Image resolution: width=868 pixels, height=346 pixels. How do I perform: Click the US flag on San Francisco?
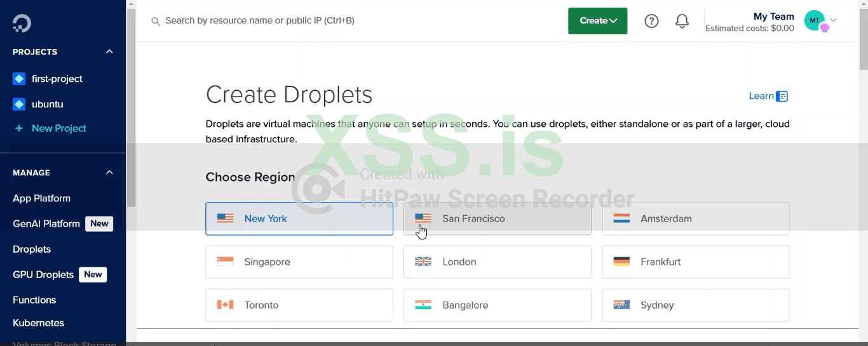[423, 218]
